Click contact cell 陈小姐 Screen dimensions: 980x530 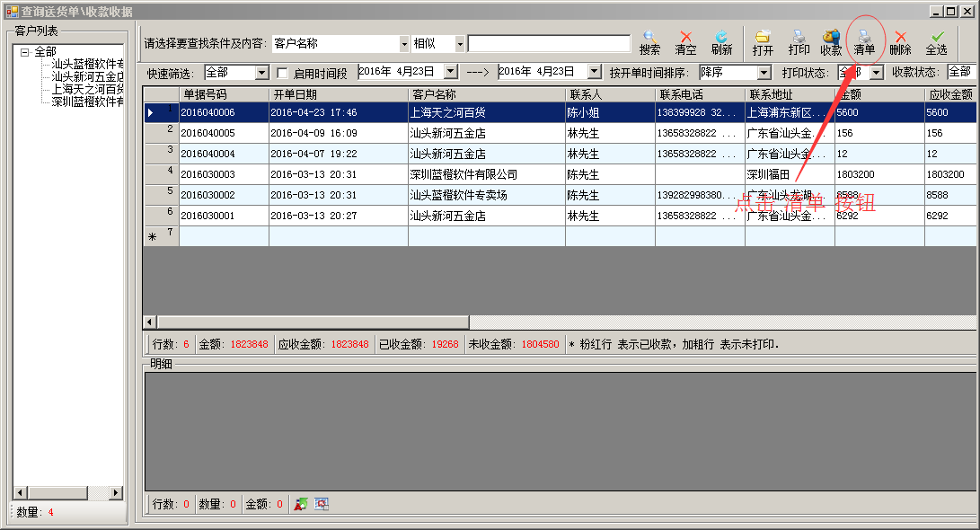pos(610,112)
